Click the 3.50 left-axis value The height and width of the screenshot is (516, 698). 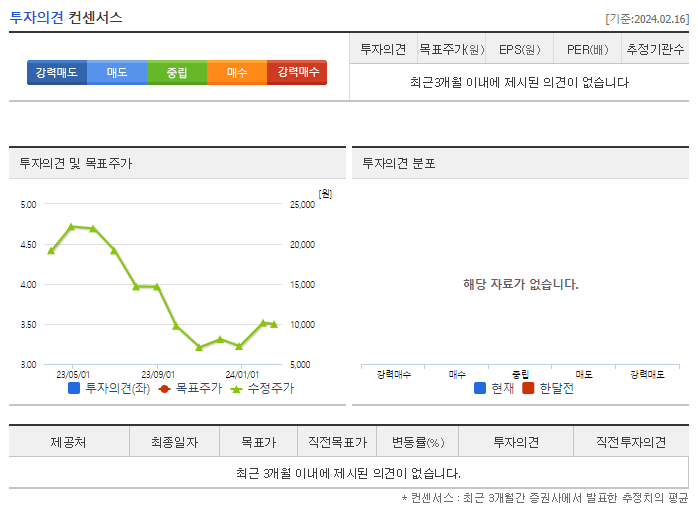28,325
